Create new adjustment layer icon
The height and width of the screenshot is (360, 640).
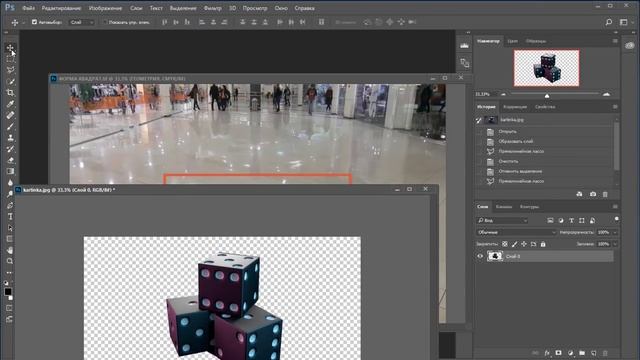pos(570,353)
